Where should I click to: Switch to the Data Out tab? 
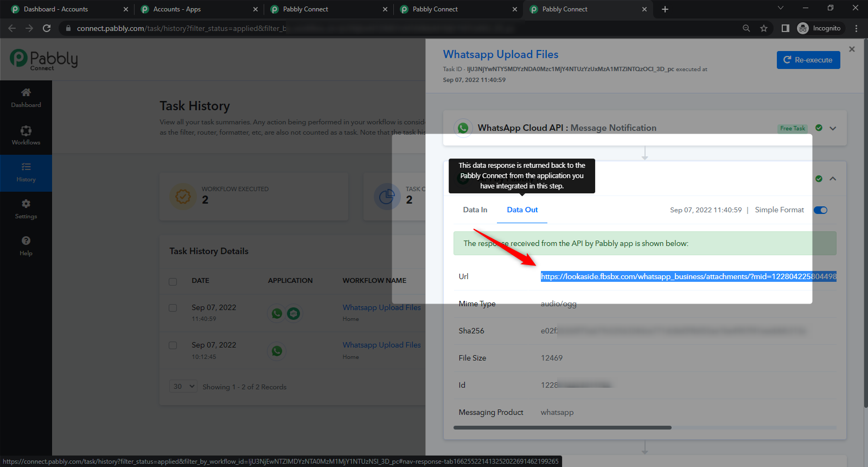pyautogui.click(x=522, y=210)
